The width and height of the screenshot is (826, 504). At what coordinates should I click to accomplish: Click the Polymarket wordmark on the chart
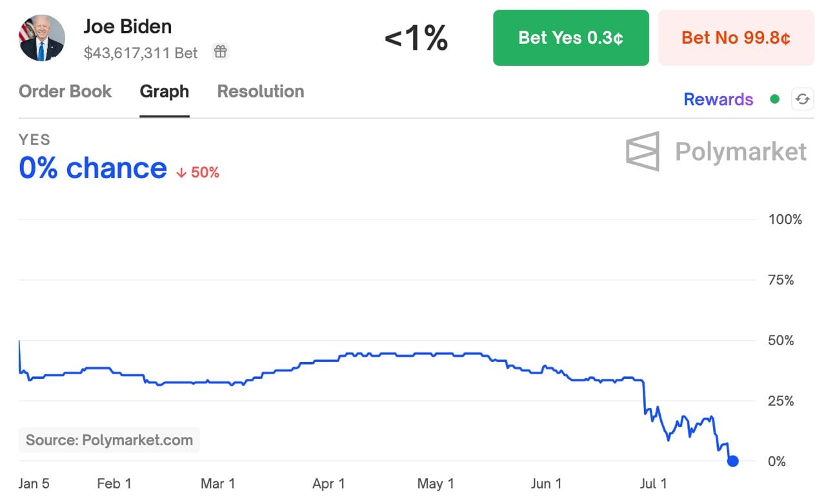pos(740,152)
